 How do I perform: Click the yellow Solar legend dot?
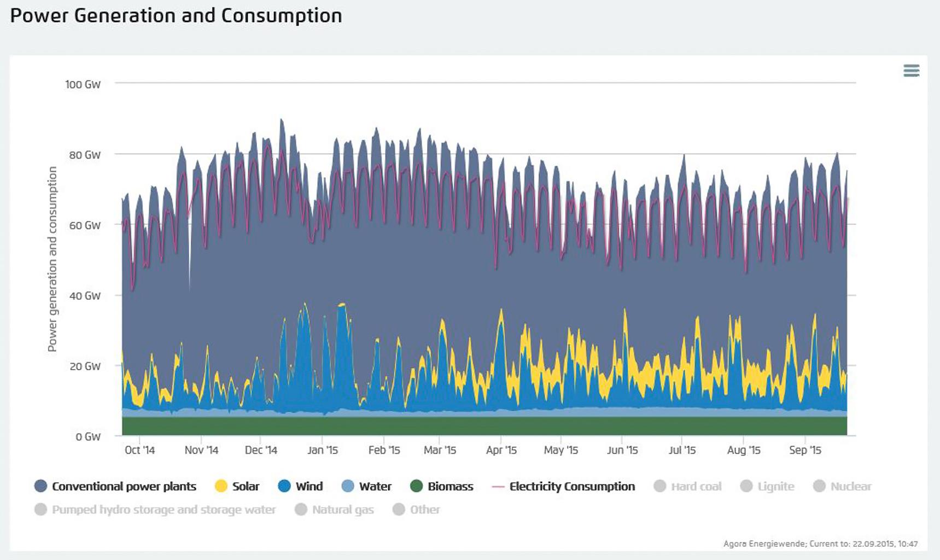tap(221, 486)
